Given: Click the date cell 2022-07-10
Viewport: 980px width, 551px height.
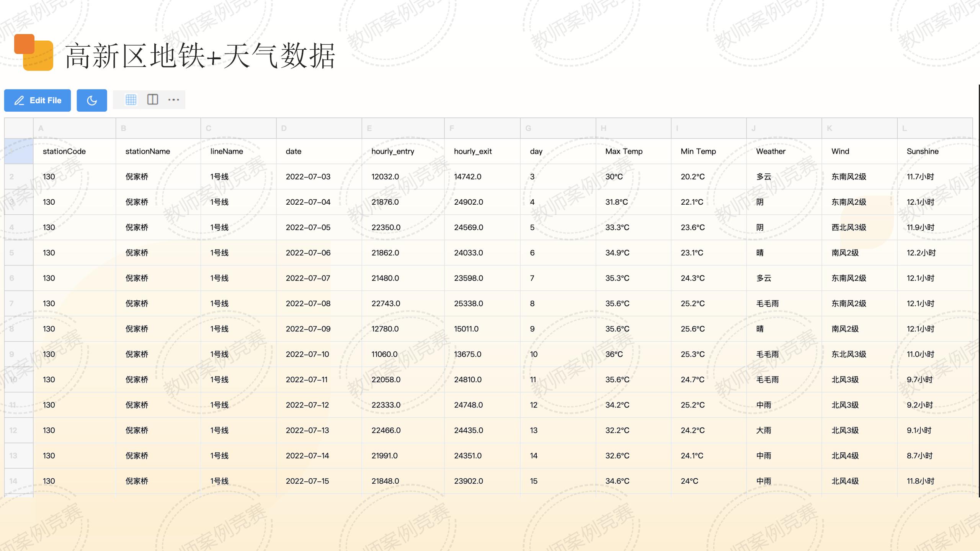Looking at the screenshot, I should (307, 354).
